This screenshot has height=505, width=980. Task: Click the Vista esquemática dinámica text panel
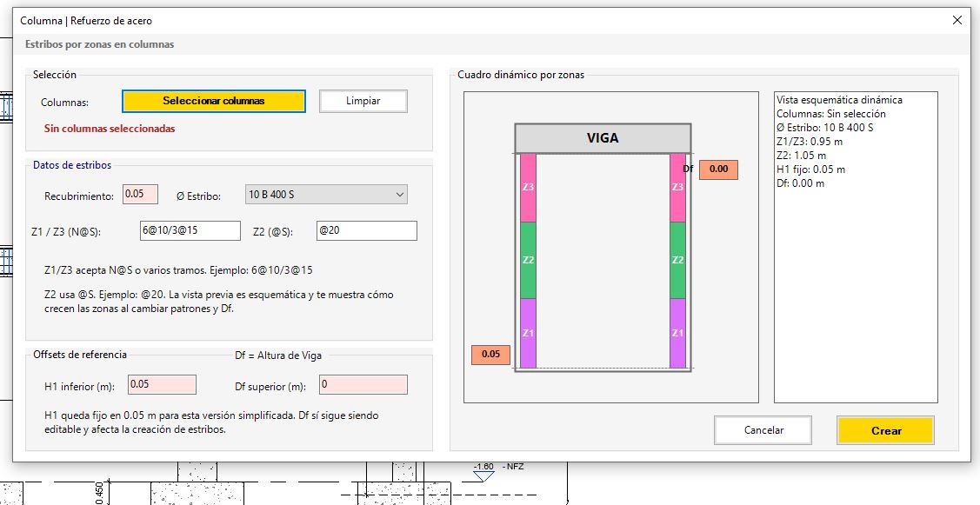click(856, 248)
